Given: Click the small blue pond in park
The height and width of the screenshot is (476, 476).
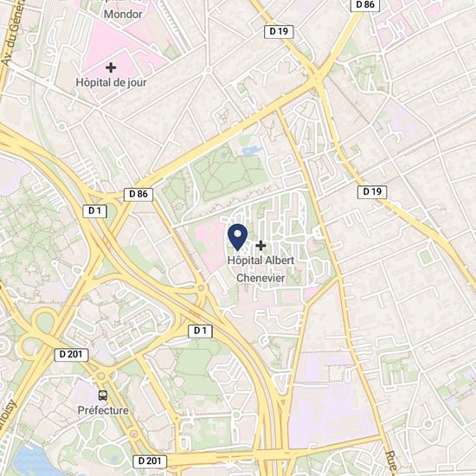Looking at the screenshot, I should (251, 151).
